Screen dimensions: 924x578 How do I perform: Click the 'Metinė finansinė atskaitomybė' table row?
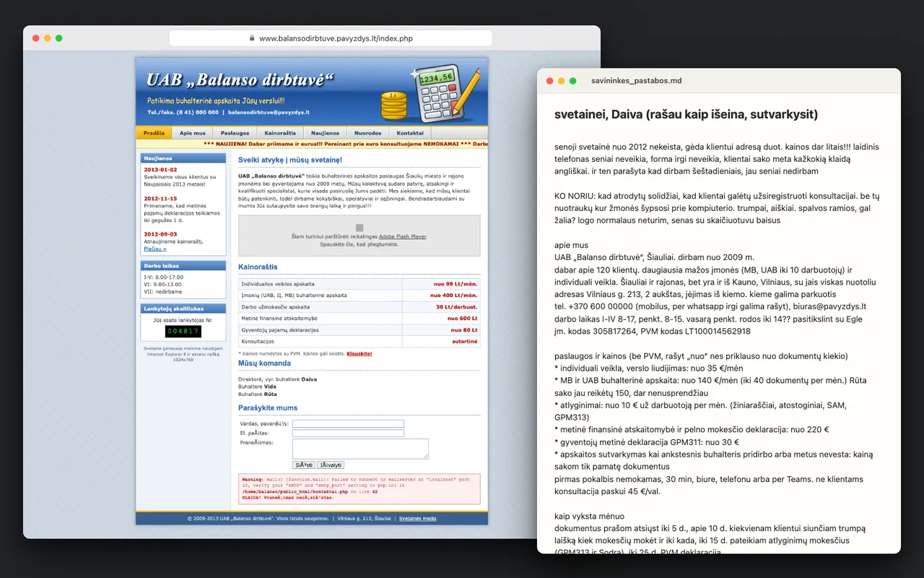[359, 318]
